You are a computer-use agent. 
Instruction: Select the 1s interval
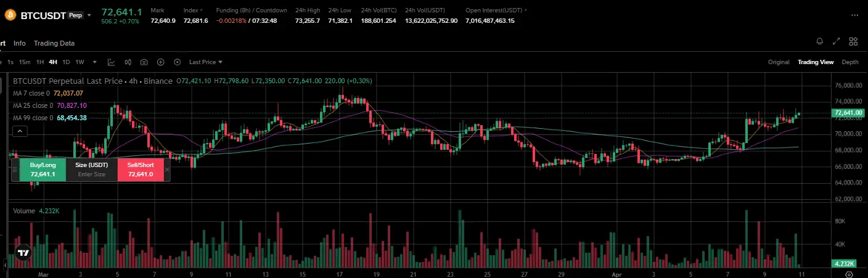point(10,62)
